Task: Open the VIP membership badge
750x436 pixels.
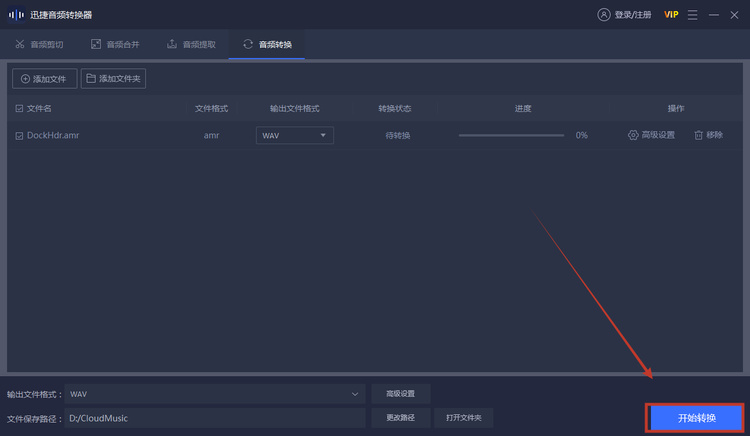Action: 671,15
